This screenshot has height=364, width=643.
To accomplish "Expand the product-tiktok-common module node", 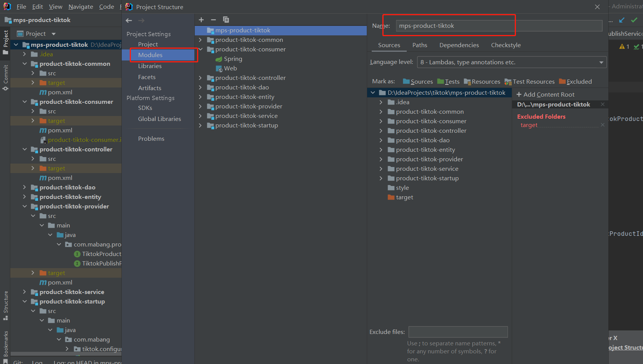I will 201,40.
